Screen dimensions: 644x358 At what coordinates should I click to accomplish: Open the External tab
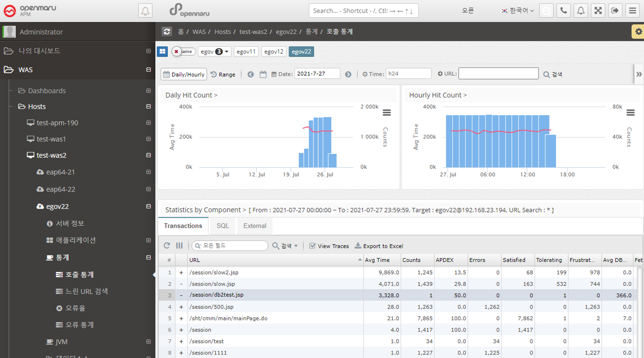(255, 226)
